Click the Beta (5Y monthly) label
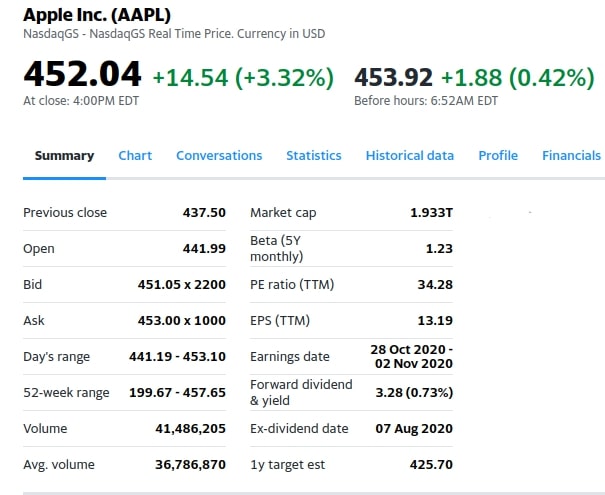This screenshot has height=495, width=605. (x=276, y=248)
